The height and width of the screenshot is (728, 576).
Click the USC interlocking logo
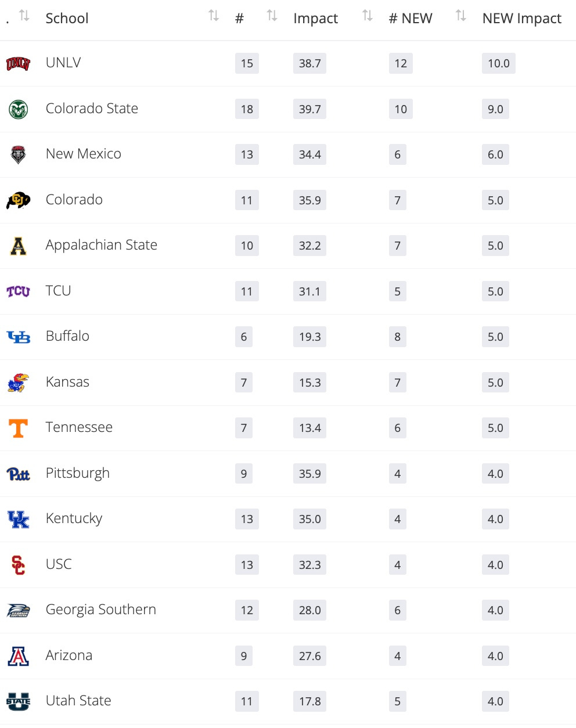(18, 564)
